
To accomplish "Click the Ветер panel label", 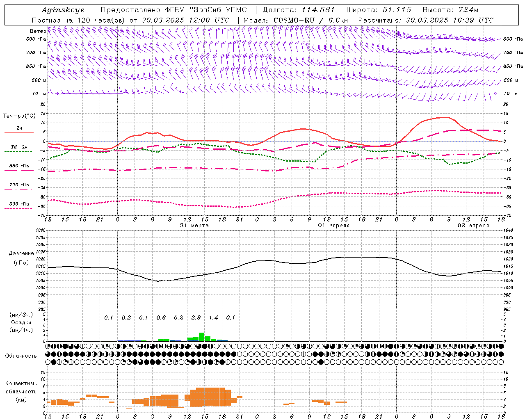I will [x=38, y=31].
